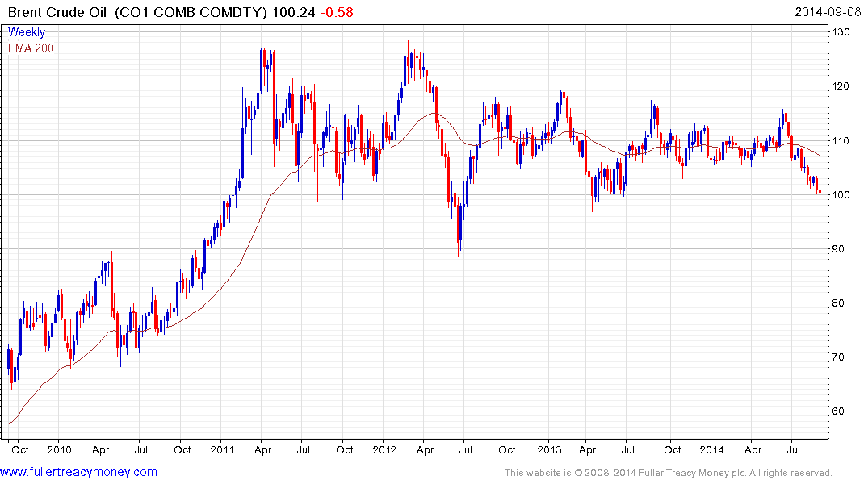Click the 70 price axis label

(x=838, y=357)
